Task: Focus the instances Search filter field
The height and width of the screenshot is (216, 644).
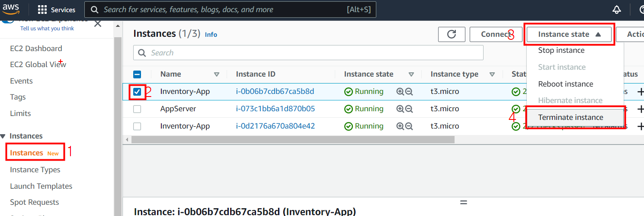Action: click(x=308, y=53)
